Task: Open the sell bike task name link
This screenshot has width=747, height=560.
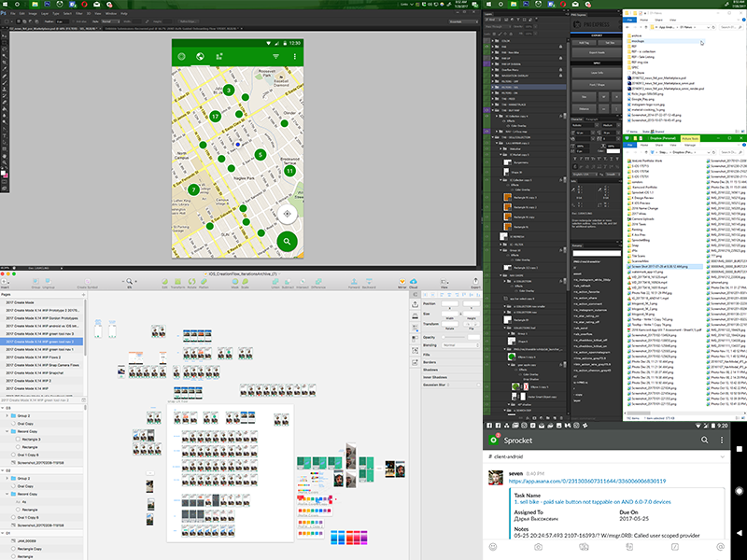Action: pos(592,501)
